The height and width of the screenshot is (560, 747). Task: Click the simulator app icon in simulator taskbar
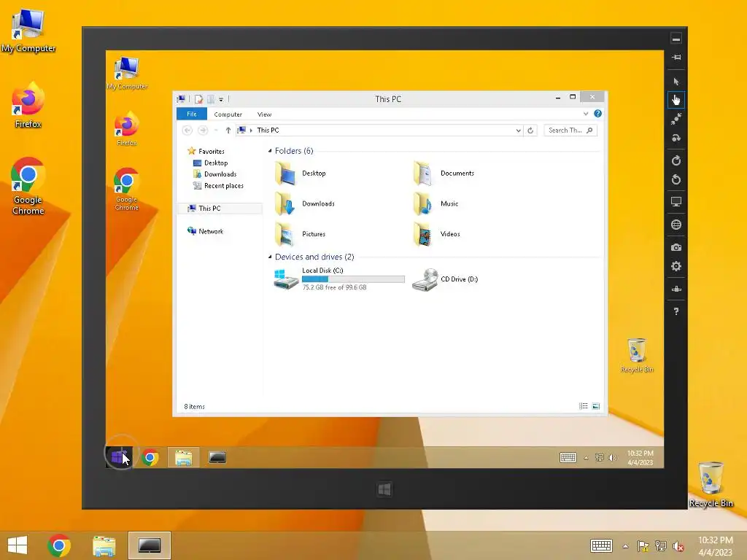(x=217, y=458)
